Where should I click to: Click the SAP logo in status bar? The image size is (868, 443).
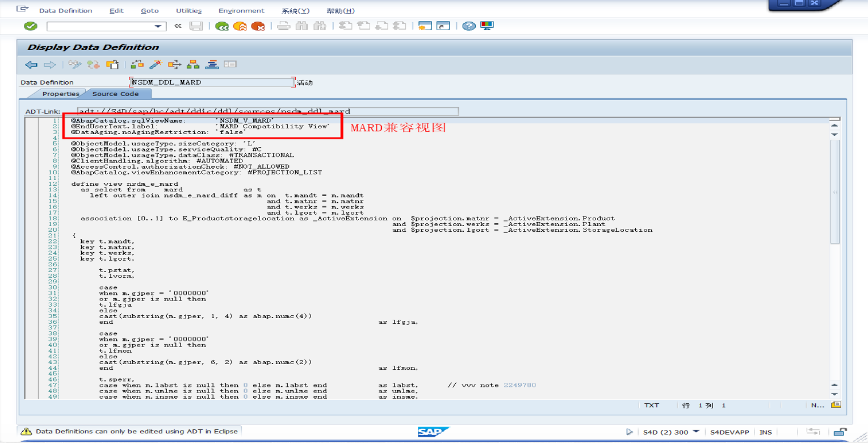pos(434,432)
